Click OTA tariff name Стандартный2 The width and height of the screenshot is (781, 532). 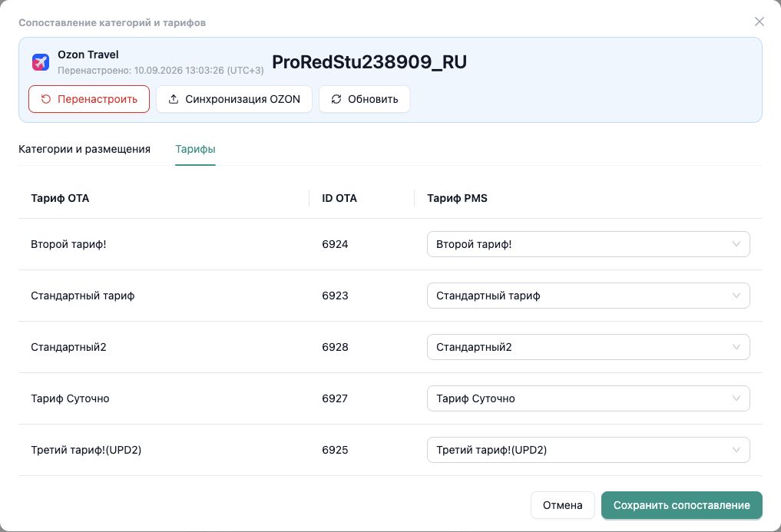point(68,347)
